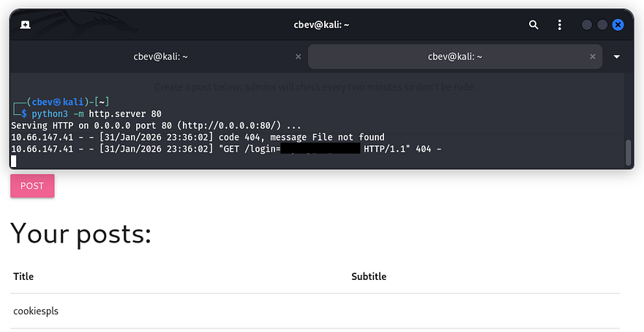The height and width of the screenshot is (332, 644).
Task: Maximize the terminal window
Action: 602,25
